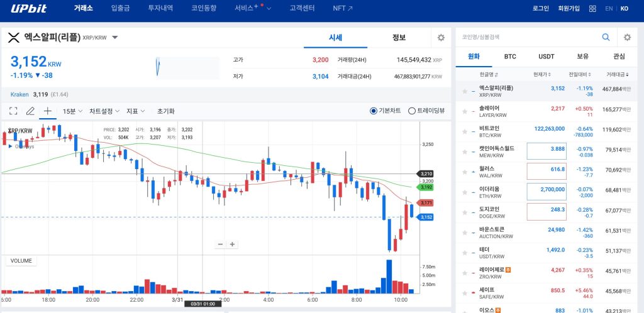Switch language to KO
This screenshot has height=313, width=644.
625,9
